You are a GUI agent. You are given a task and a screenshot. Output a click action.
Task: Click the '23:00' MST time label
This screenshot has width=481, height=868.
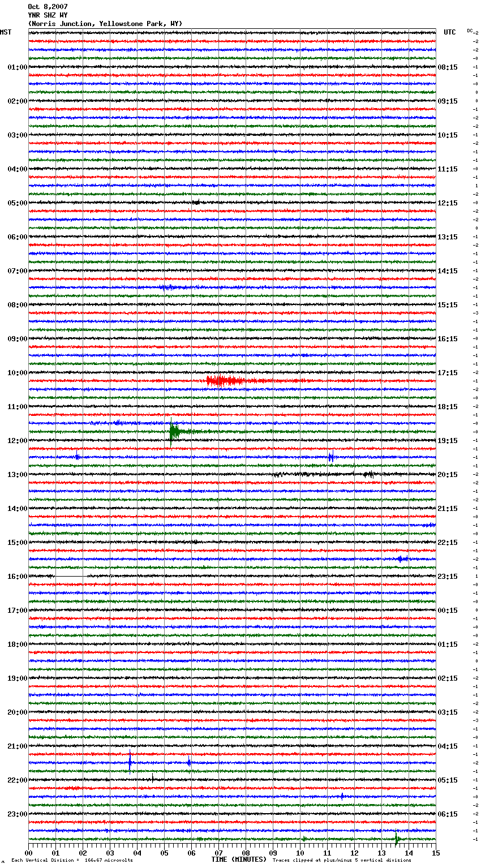pyautogui.click(x=18, y=814)
